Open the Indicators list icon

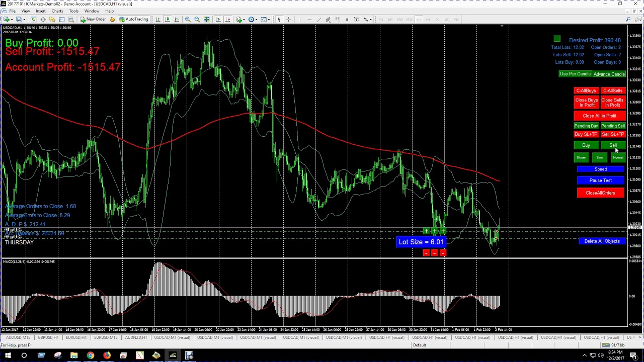tap(238, 19)
